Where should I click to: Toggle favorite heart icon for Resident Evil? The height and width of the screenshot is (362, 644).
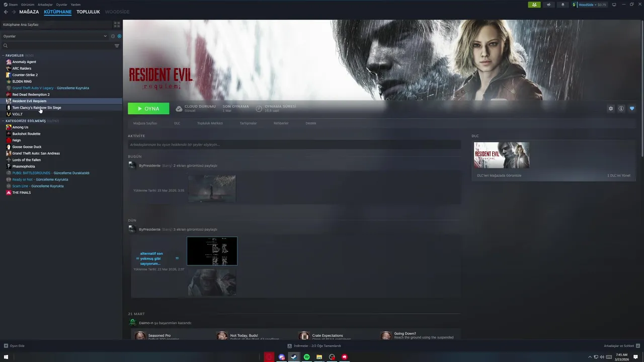[632, 109]
